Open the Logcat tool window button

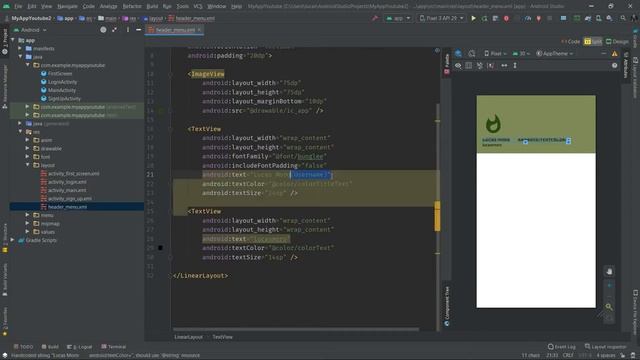pos(80,347)
